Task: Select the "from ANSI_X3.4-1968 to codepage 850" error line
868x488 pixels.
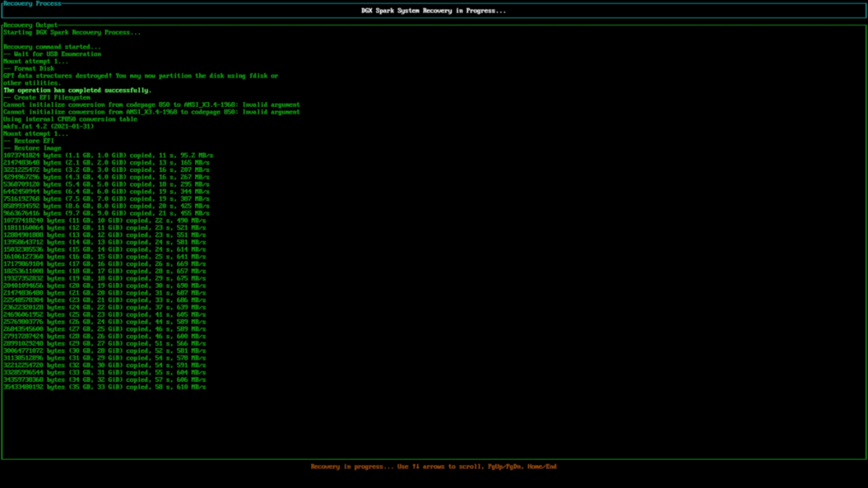Action: click(x=152, y=111)
